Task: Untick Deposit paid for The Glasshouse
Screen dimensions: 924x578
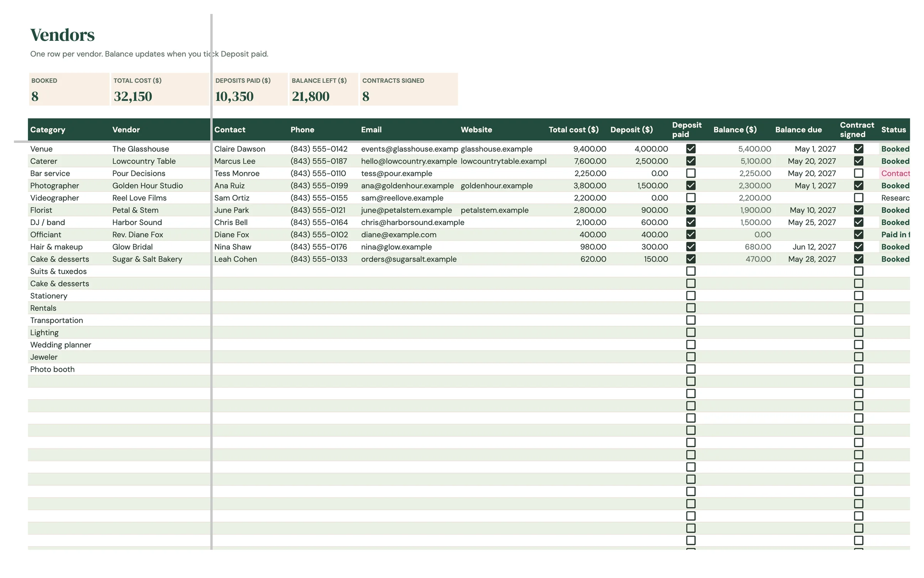Action: pos(691,149)
